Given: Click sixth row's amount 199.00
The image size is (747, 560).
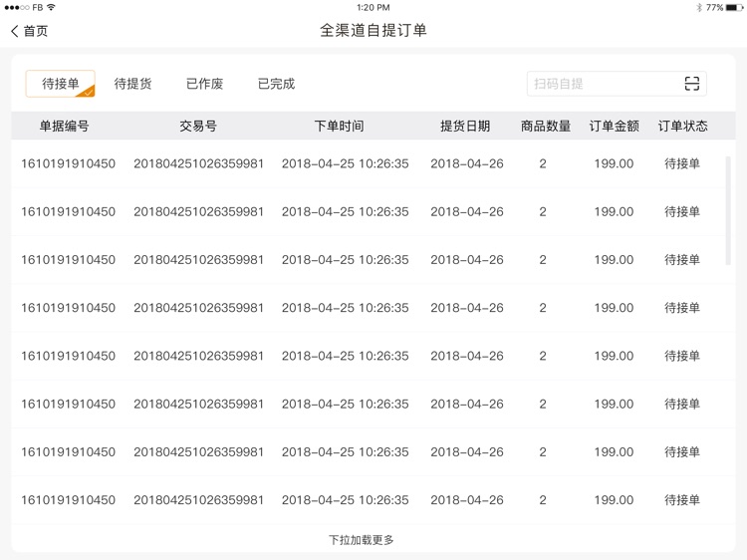Looking at the screenshot, I should pyautogui.click(x=614, y=405).
